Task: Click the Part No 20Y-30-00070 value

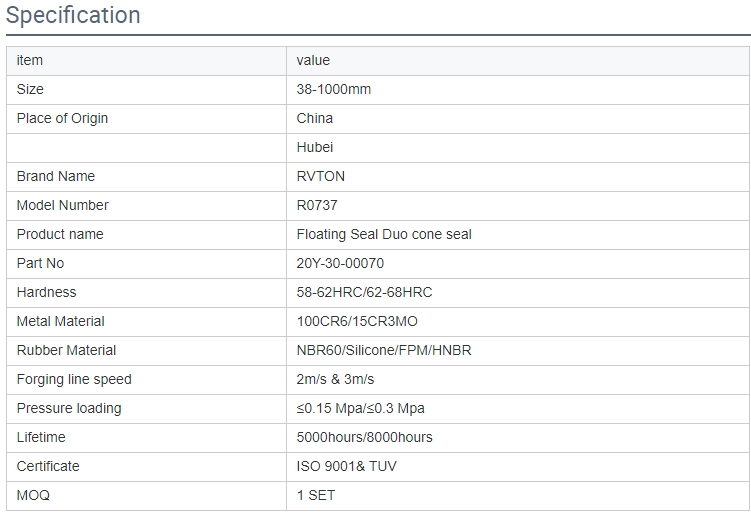Action: click(340, 263)
